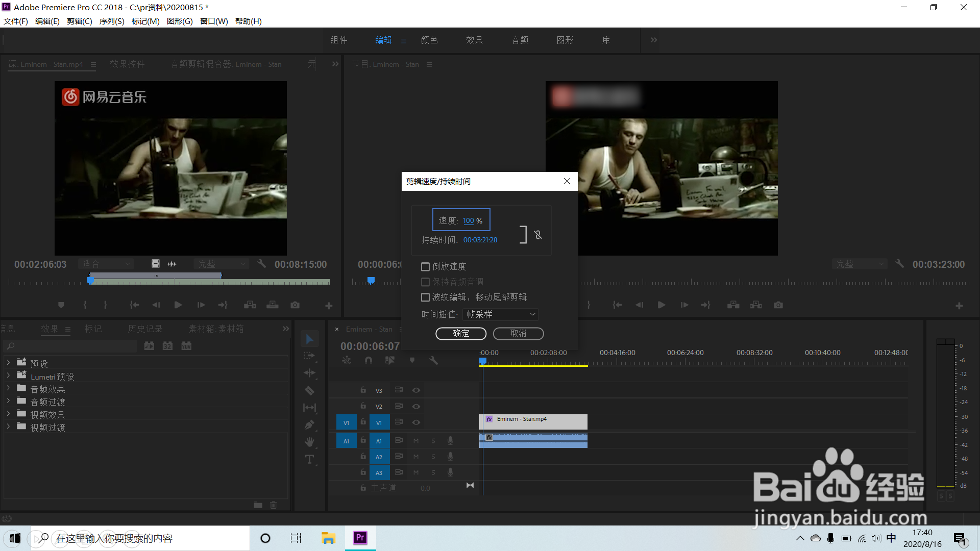Click program monitor Extract button
Screen dimensions: 980x551
(x=756, y=305)
